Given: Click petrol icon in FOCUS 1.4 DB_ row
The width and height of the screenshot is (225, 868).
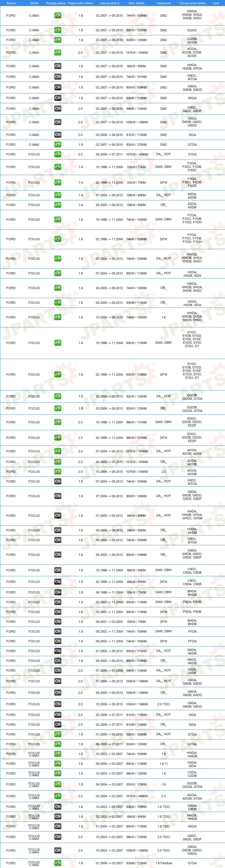Looking at the screenshot, I should tap(58, 205).
